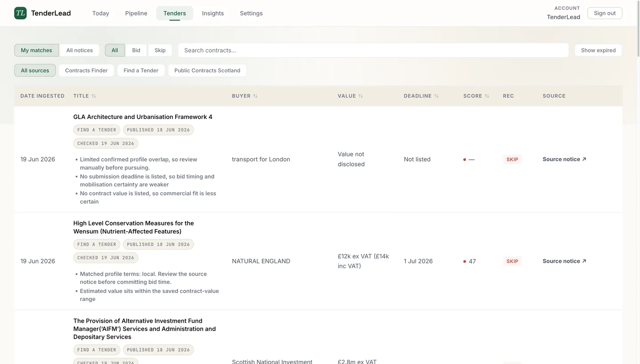Sort by Deadline column sort icon

[436, 96]
